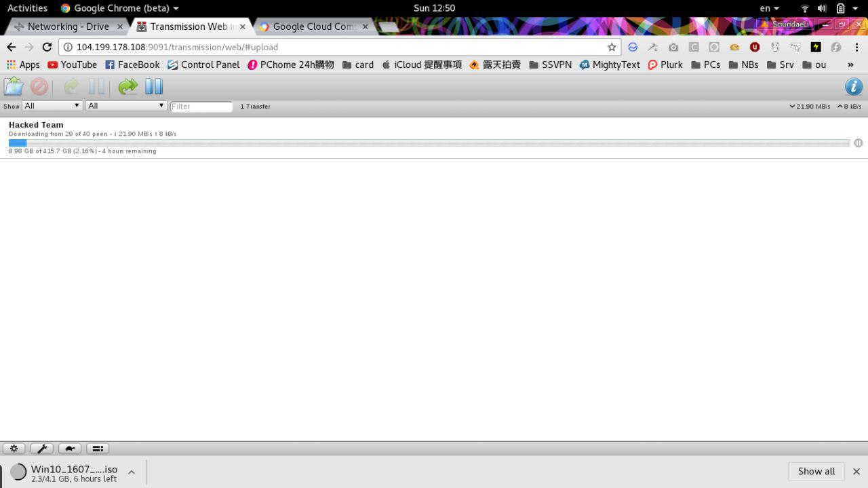Open the Win10 iso download item
This screenshot has height=488, width=868.
coord(64,472)
